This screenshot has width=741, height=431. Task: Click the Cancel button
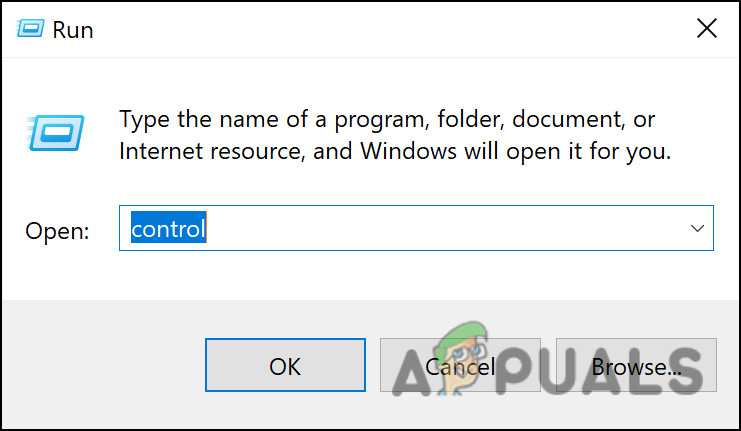(x=459, y=366)
